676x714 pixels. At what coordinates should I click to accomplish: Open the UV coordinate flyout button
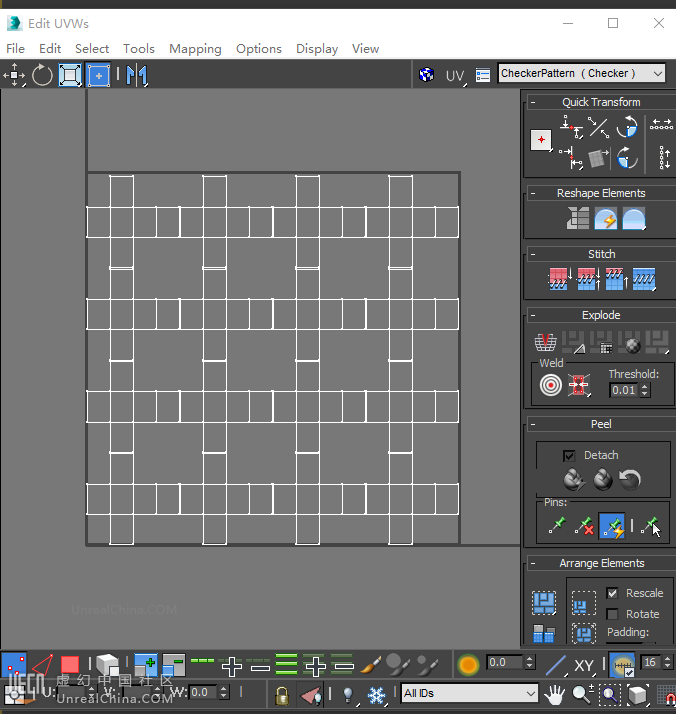pos(455,76)
